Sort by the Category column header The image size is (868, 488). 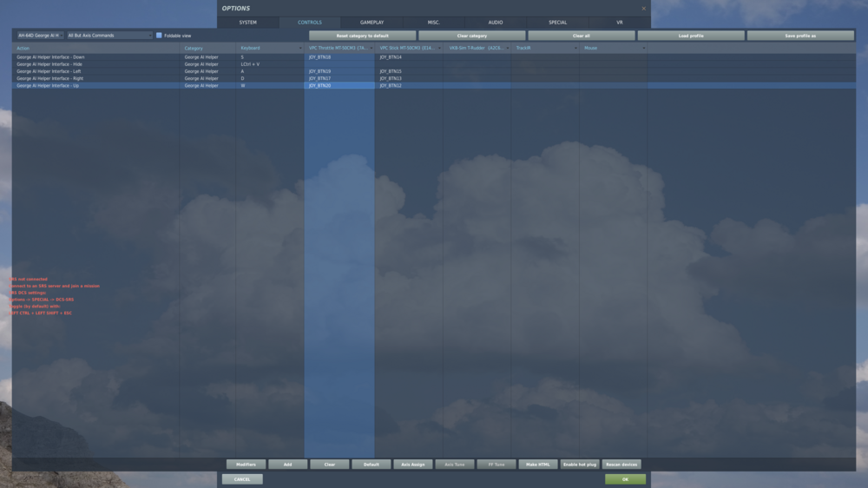tap(208, 48)
